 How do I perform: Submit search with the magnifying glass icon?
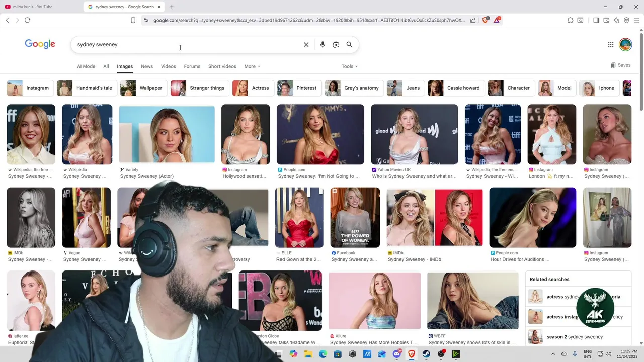pos(349,45)
